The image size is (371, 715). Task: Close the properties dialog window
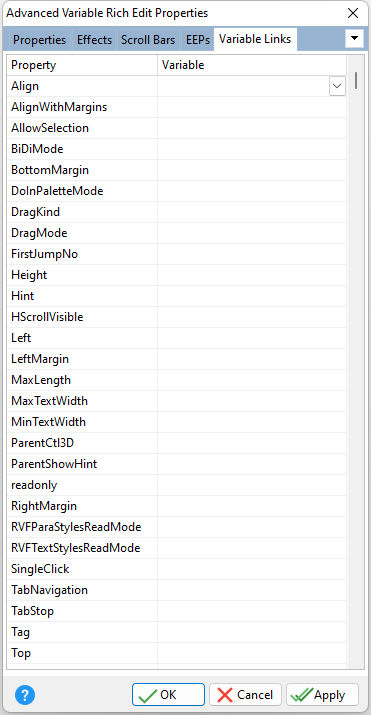353,13
